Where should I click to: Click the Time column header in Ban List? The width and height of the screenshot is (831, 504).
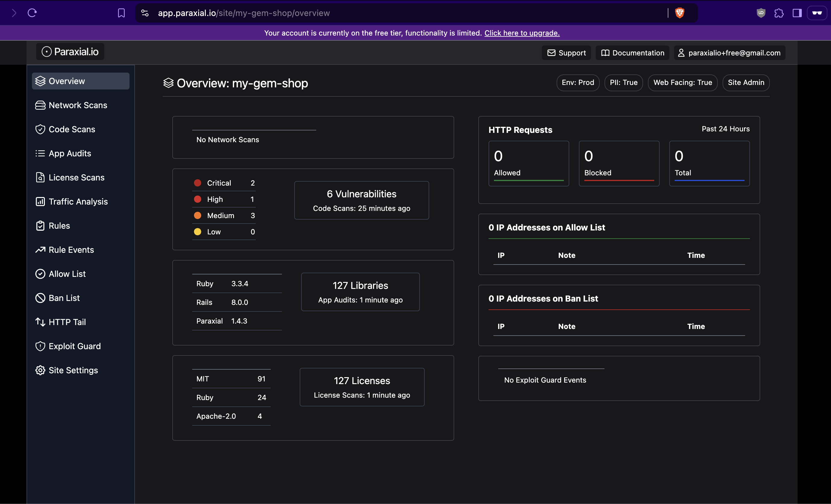click(696, 326)
